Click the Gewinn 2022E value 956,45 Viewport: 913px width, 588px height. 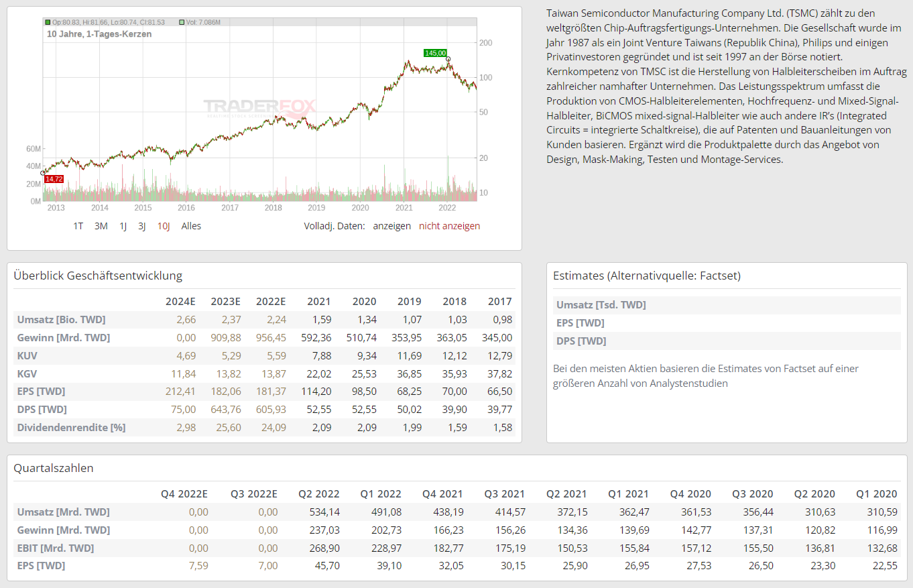click(270, 337)
